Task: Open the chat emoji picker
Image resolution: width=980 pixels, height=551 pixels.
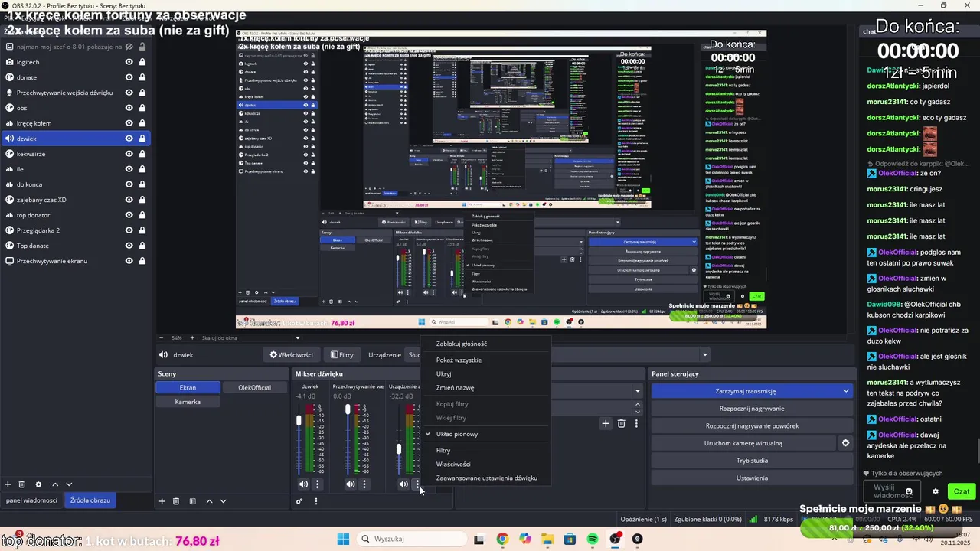Action: 909,491
